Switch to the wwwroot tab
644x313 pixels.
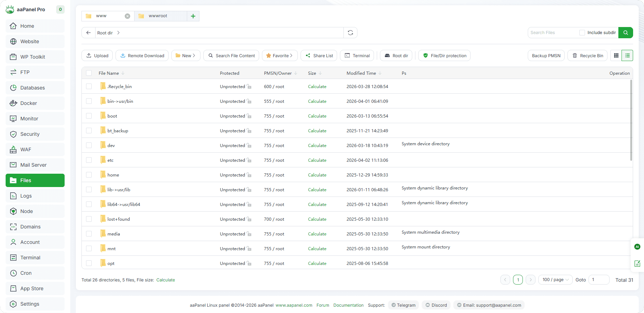click(158, 16)
